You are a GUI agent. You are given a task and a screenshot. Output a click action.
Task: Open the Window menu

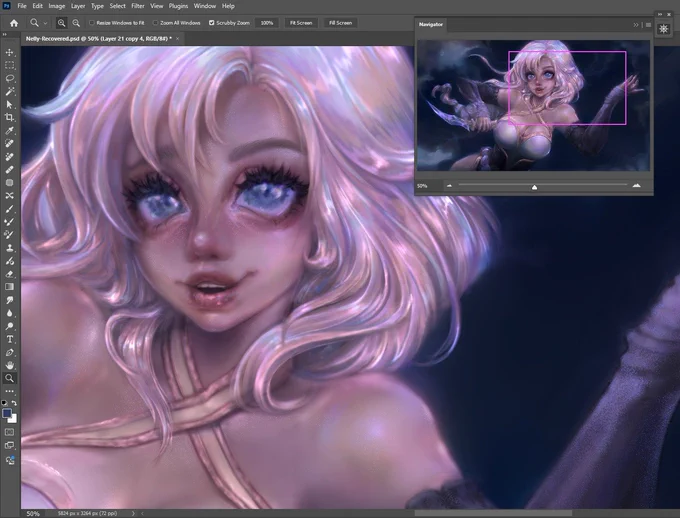click(x=205, y=6)
